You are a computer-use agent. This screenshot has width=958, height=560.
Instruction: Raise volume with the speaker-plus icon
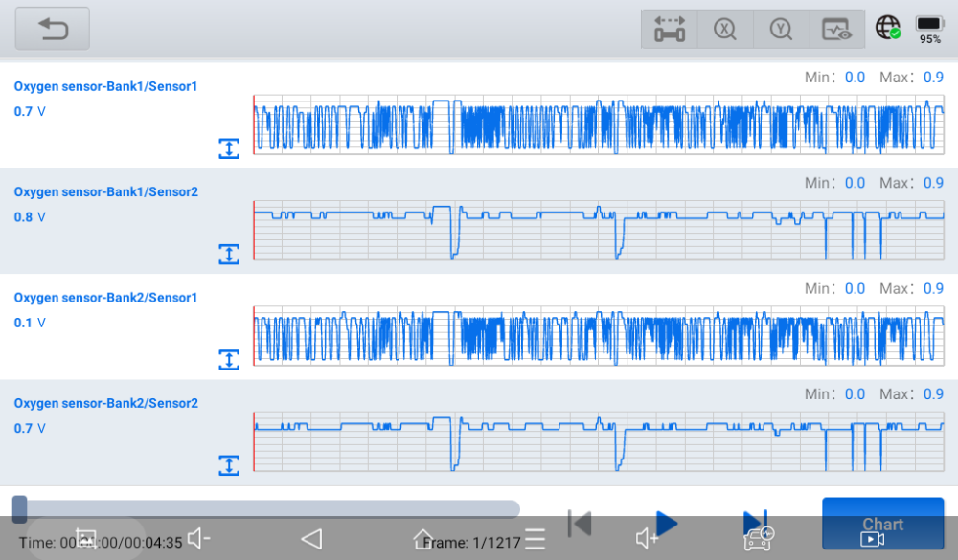pyautogui.click(x=648, y=539)
